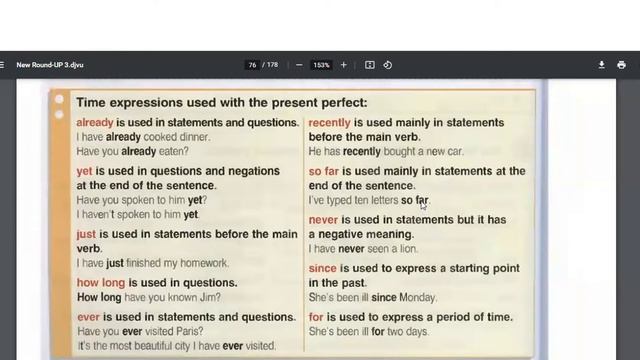Click the red word "never"
640x360 pixels.
pos(323,220)
